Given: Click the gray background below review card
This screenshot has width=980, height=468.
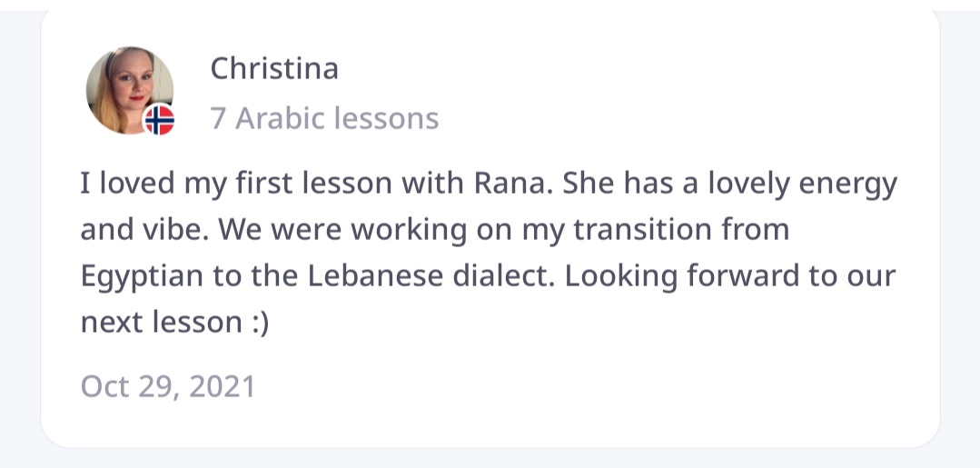Looking at the screenshot, I should pyautogui.click(x=490, y=459).
